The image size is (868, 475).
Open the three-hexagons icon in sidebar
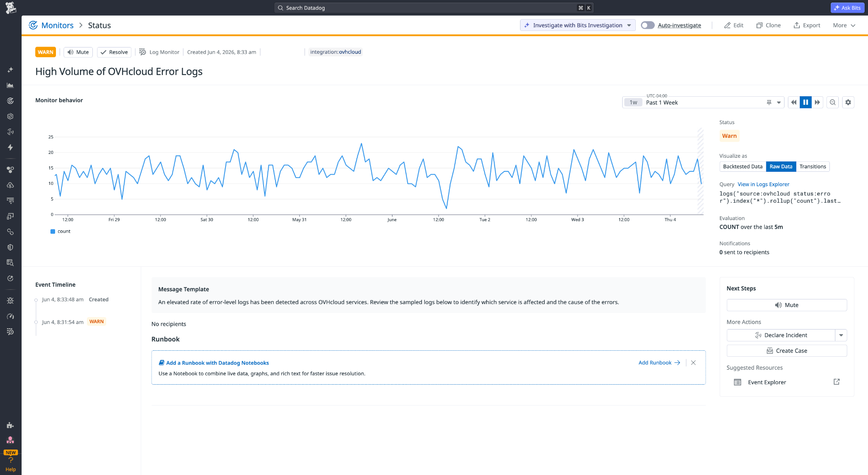click(x=11, y=170)
